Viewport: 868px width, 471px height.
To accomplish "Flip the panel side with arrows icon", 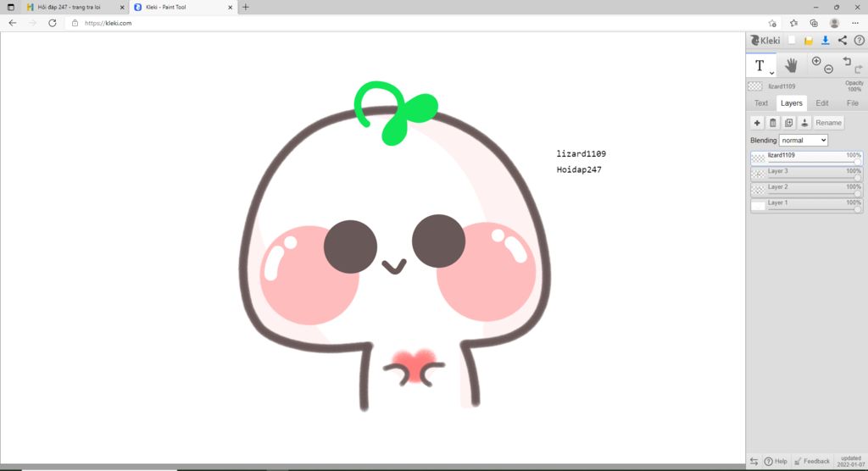I will pyautogui.click(x=754, y=461).
